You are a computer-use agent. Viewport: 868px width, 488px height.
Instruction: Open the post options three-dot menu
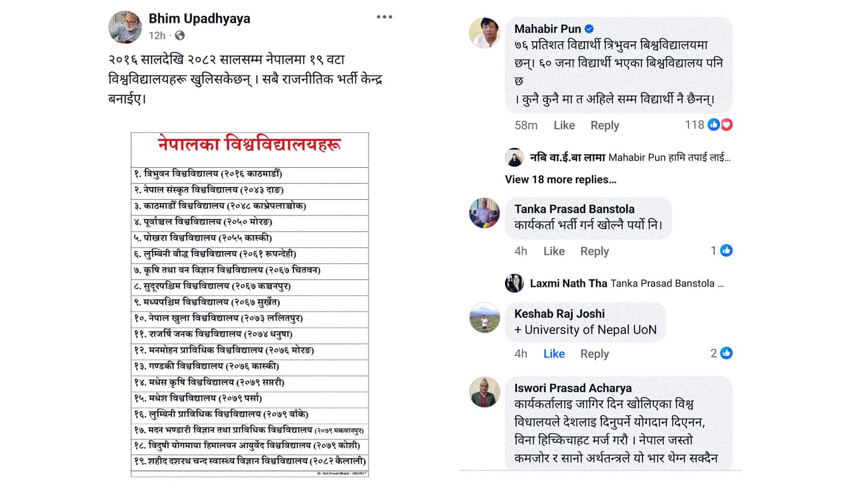coord(384,17)
